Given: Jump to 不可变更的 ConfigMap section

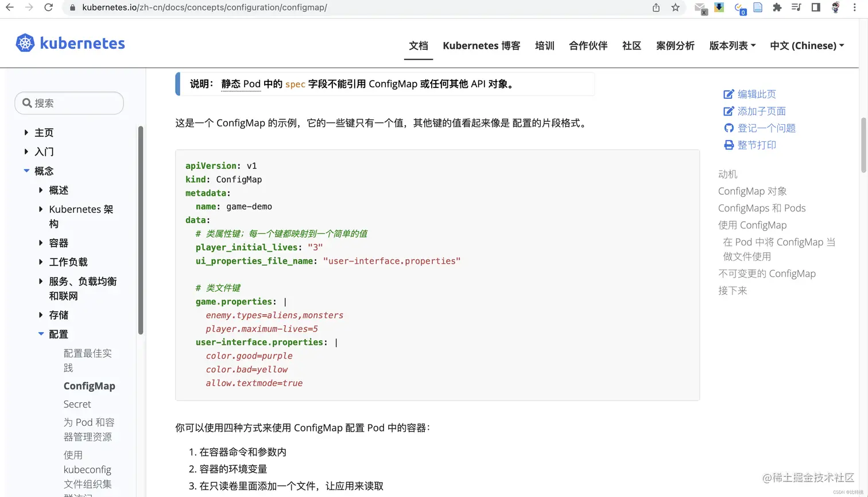Looking at the screenshot, I should tap(767, 273).
